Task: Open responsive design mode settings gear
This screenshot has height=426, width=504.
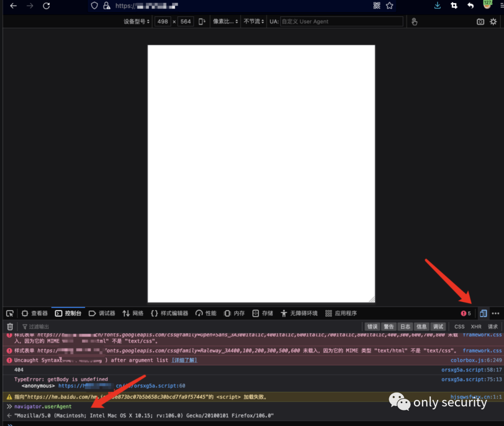Action: click(493, 21)
